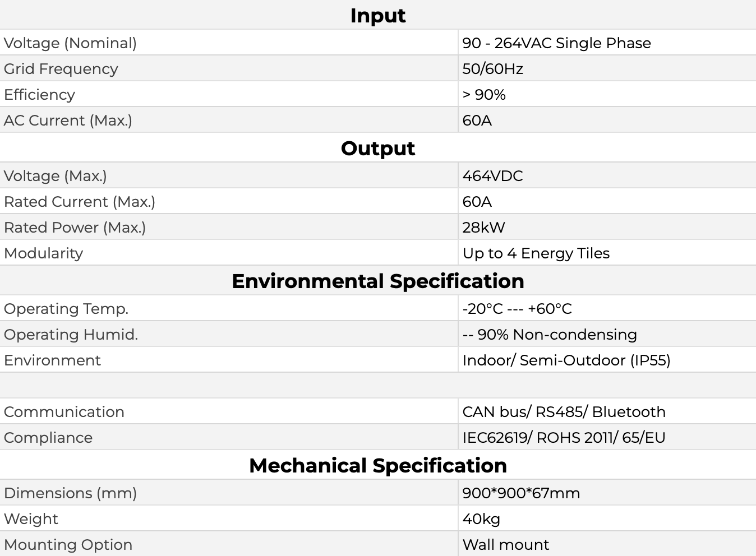Click the > 90% efficiency value
Screen dimensions: 756x556
point(484,95)
